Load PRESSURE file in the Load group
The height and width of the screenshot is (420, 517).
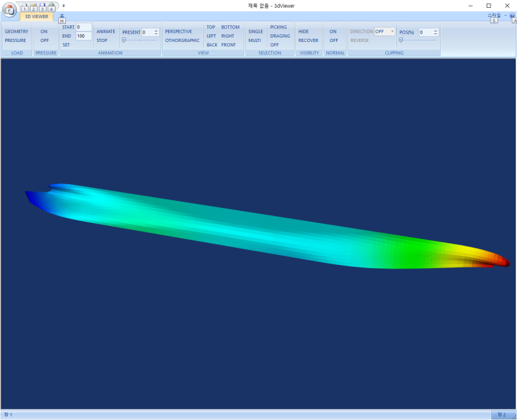15,40
